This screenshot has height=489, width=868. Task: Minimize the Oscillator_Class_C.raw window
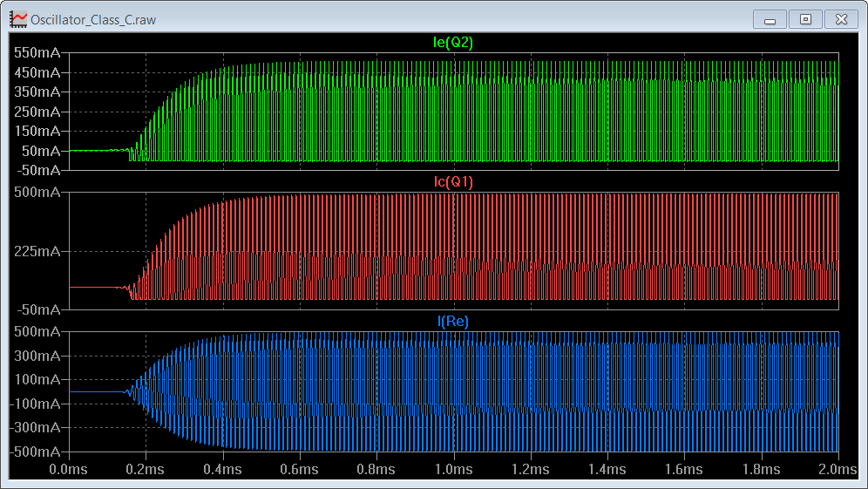[770, 19]
